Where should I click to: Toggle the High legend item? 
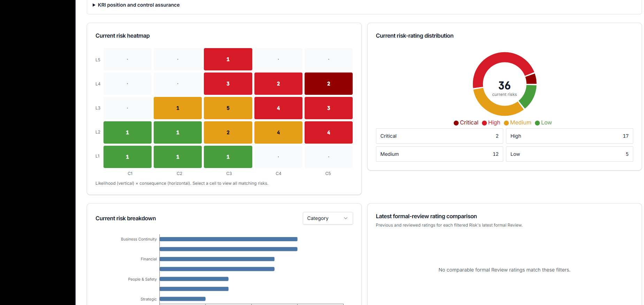491,123
